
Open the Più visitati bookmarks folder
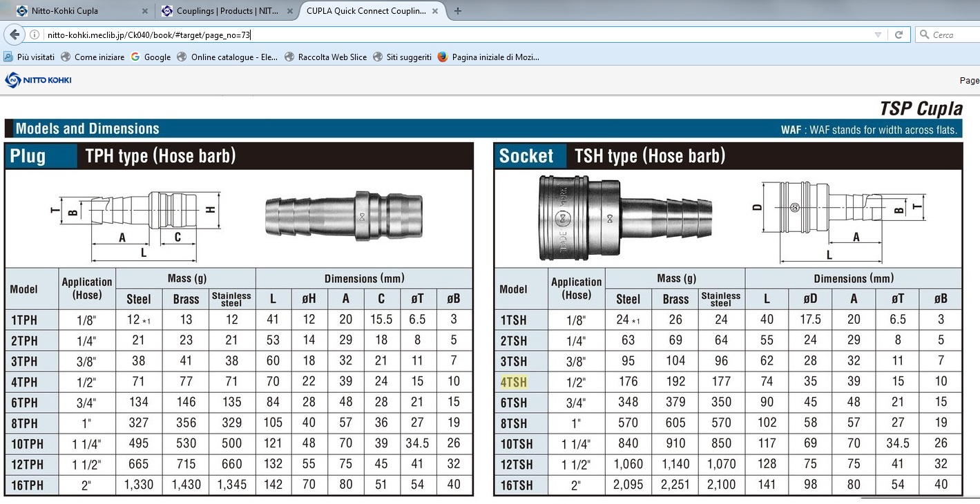(x=29, y=57)
